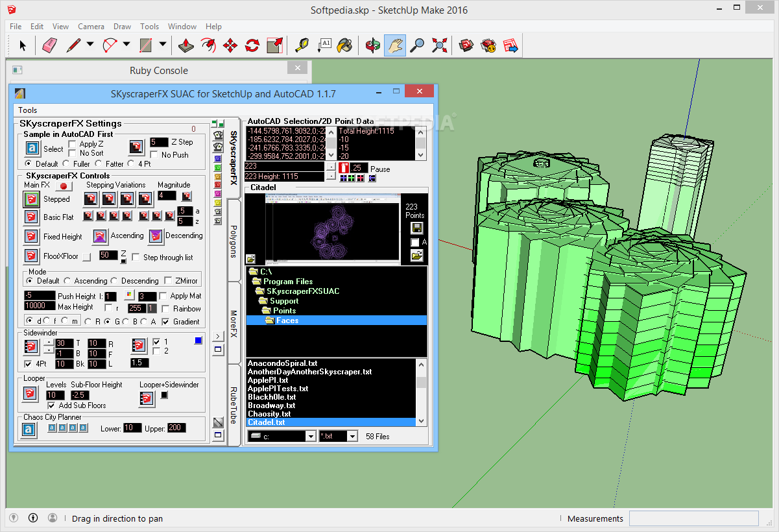Click the save floppy disk icon
The width and height of the screenshot is (779, 532).
[x=417, y=228]
